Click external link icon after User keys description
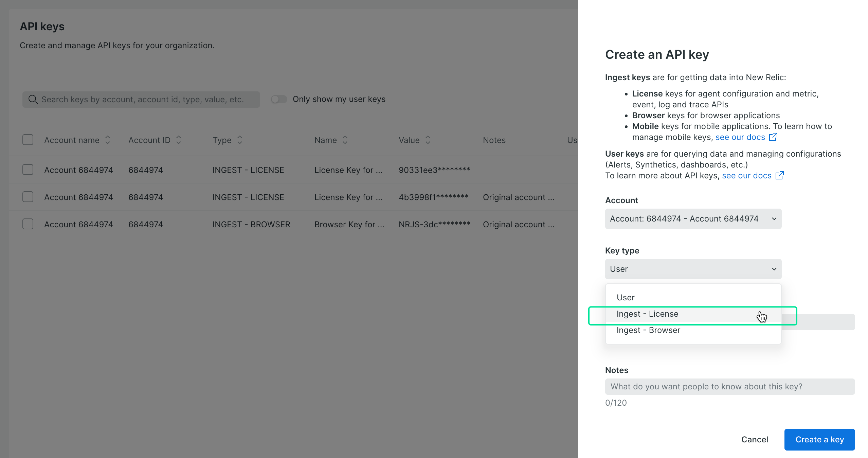 (780, 175)
